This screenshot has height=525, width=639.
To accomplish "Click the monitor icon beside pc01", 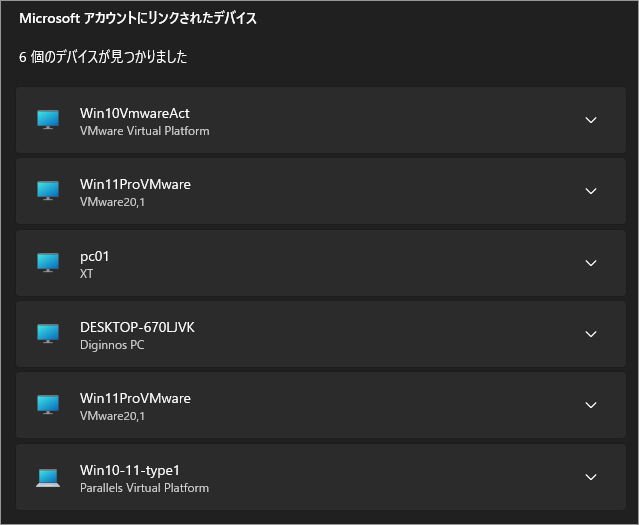I will 48,263.
